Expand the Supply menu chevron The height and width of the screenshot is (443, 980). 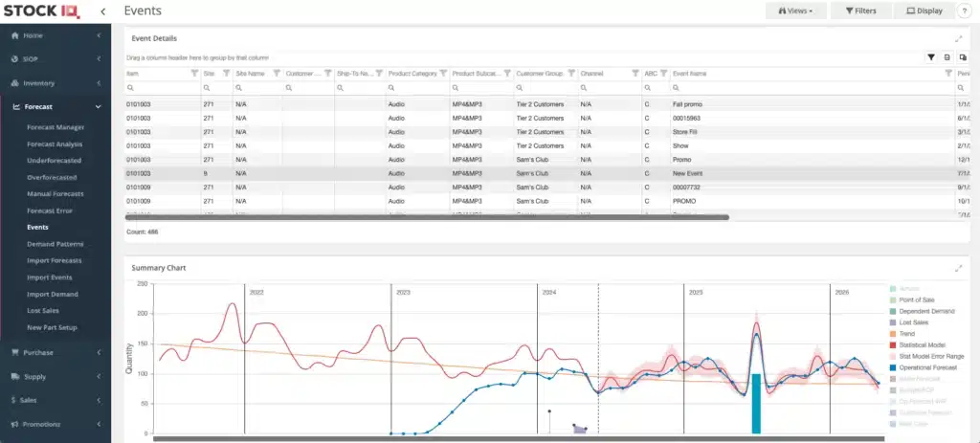click(99, 377)
